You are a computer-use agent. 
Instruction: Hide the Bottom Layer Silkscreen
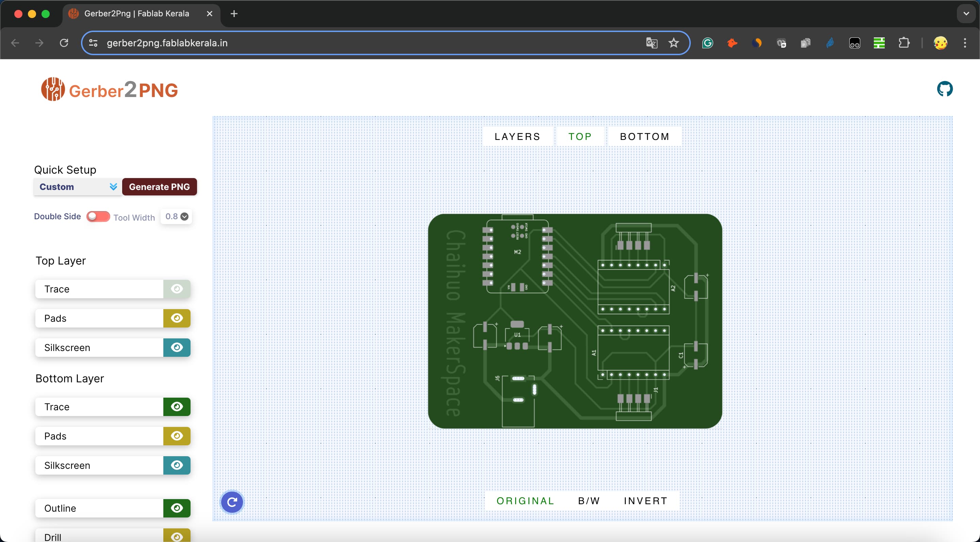177,465
